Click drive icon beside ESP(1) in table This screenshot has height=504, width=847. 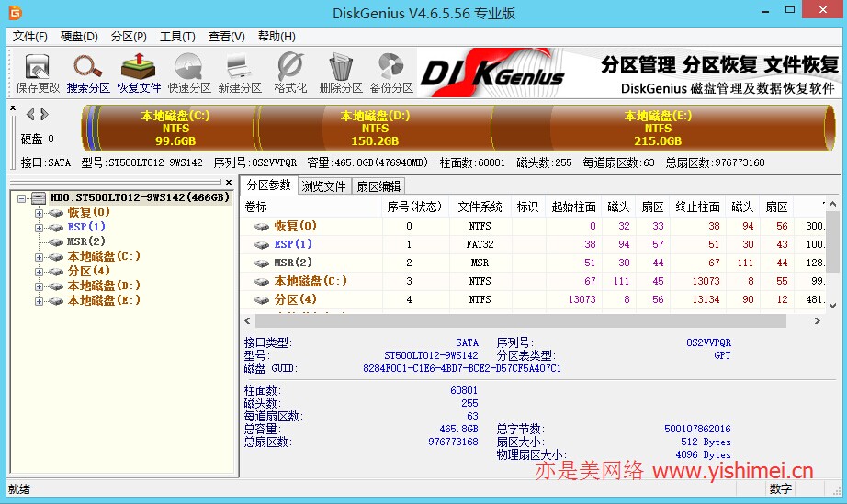pyautogui.click(x=262, y=245)
